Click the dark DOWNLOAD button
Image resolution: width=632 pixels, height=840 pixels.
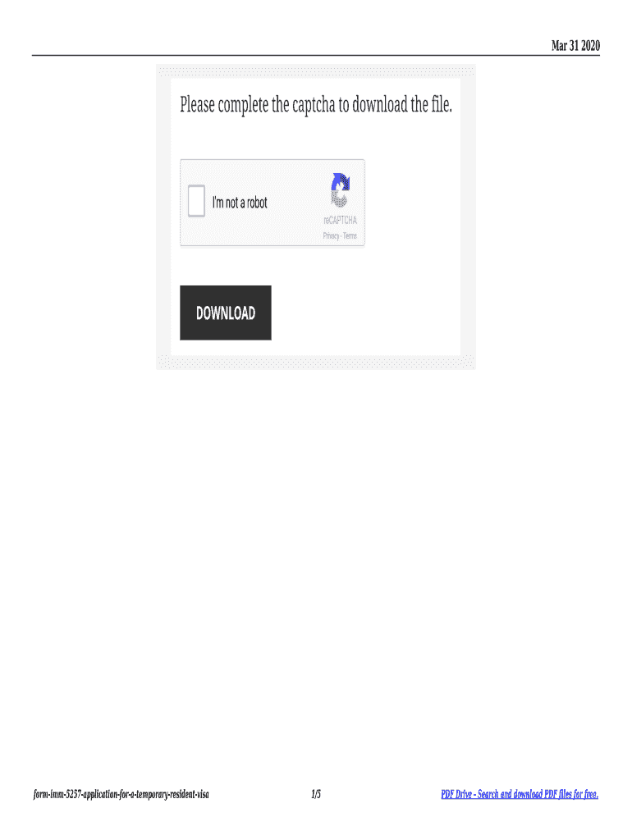[x=226, y=313]
